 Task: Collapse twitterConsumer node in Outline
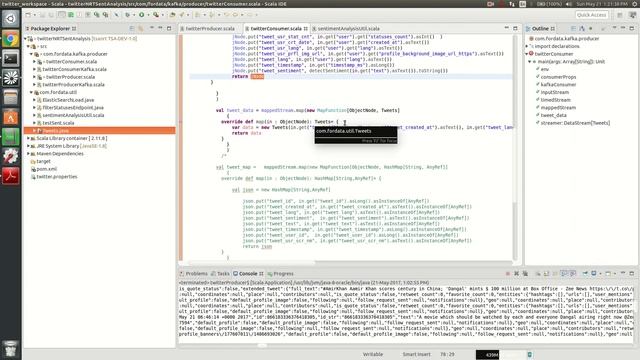coord(527,54)
